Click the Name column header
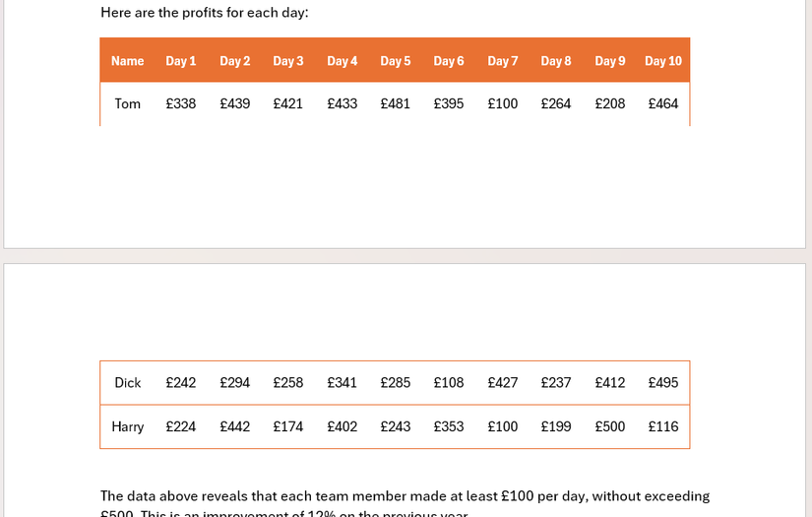The height and width of the screenshot is (517, 812). pyautogui.click(x=127, y=61)
